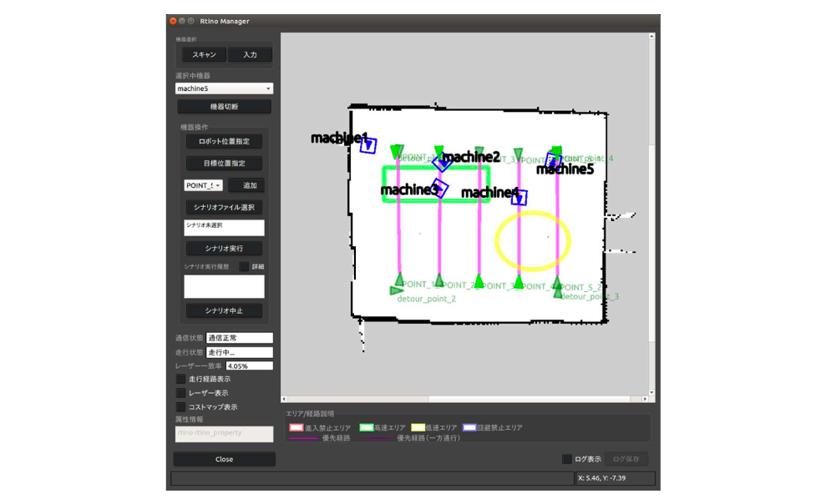Click the blue 回避禁止エリア legend swatch
831x504 pixels.
[469, 427]
